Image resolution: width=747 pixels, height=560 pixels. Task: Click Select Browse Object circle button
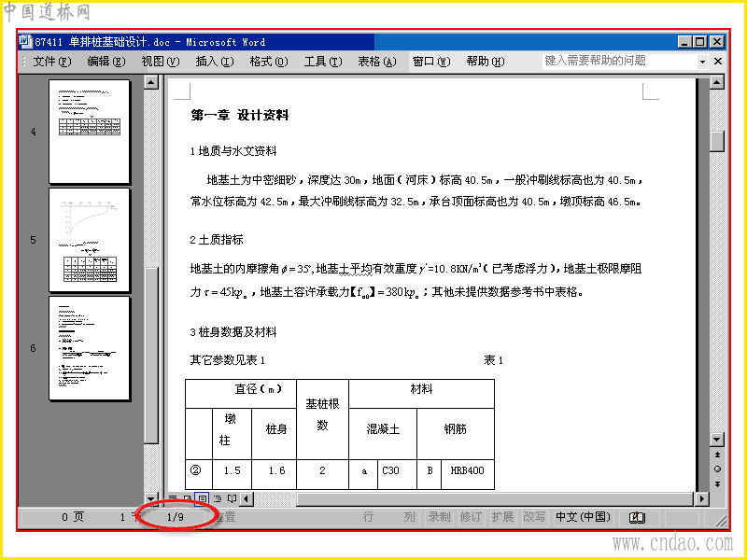[717, 469]
